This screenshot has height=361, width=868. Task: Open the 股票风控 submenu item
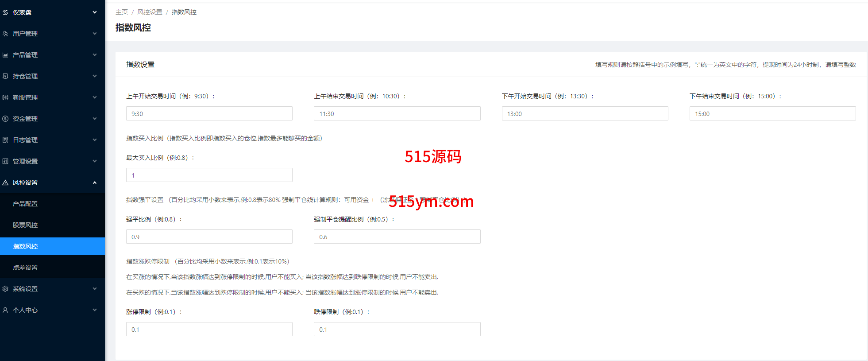pyautogui.click(x=25, y=225)
